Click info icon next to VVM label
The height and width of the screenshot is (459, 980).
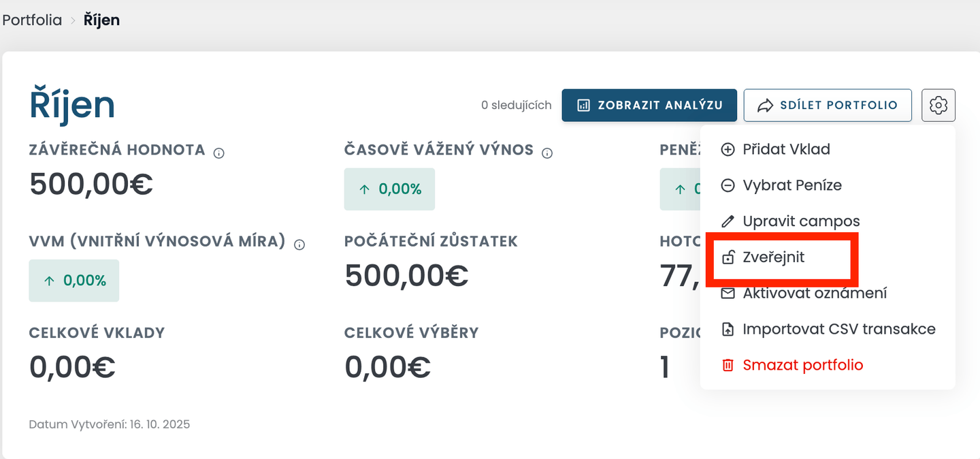pyautogui.click(x=299, y=244)
